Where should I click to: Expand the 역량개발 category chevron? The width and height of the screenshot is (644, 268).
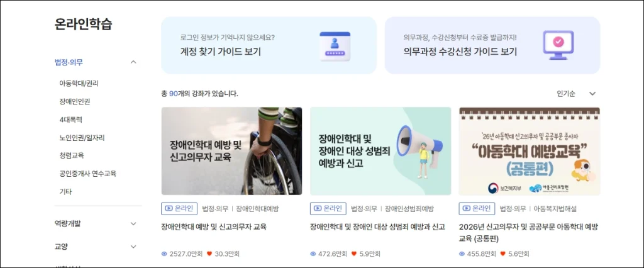click(x=133, y=223)
